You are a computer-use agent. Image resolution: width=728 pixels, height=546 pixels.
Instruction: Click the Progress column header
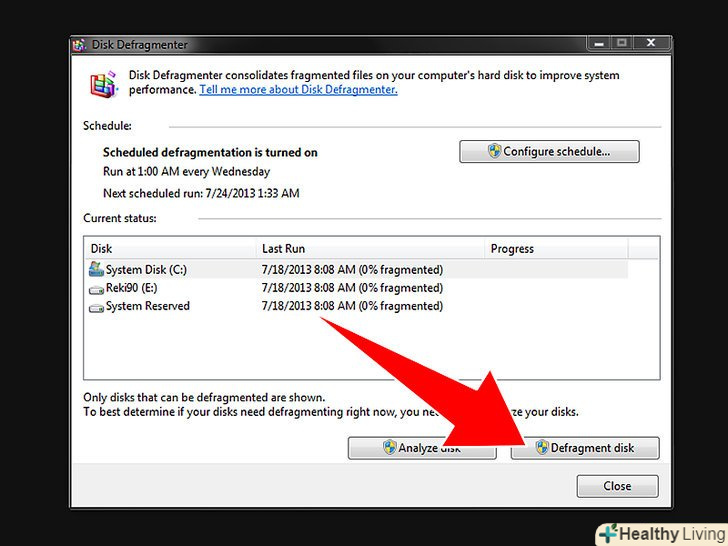coord(556,249)
